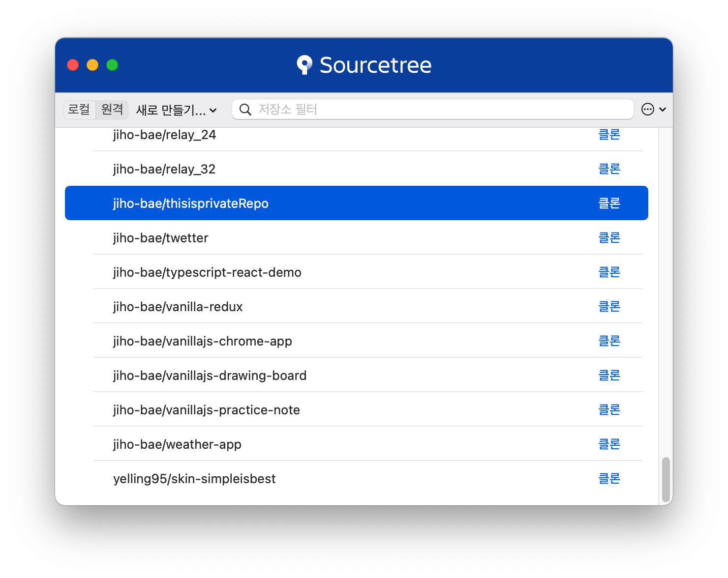Clone jiho-bae/vanillajs-chrome-app with its 클론 link
This screenshot has width=728, height=578.
click(609, 341)
